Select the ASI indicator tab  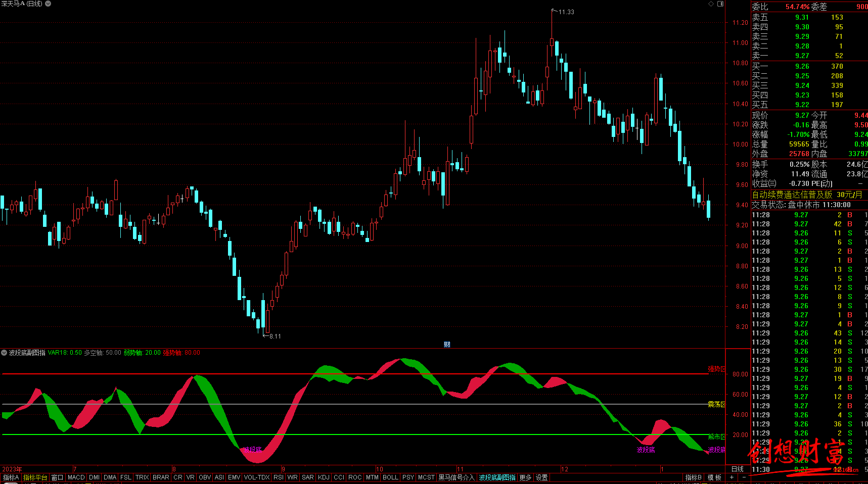(x=219, y=477)
